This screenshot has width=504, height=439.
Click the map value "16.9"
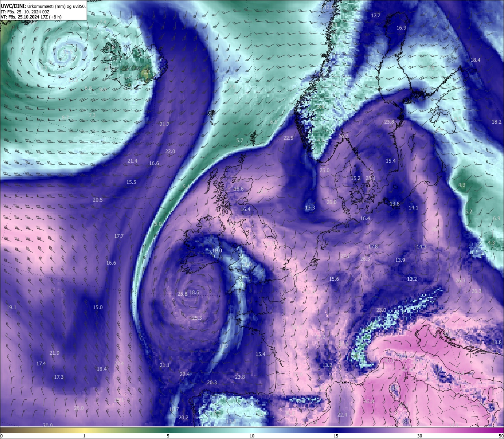[401, 28]
